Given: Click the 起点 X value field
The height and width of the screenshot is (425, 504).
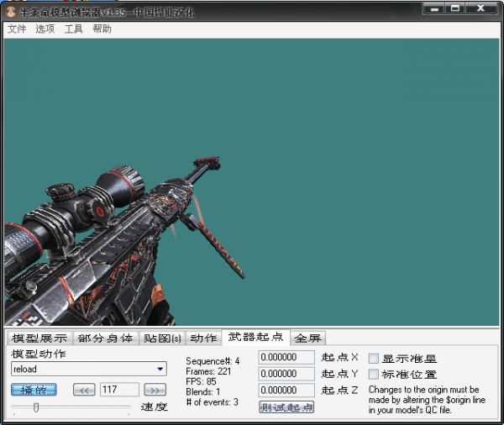Looking at the screenshot, I should click(286, 357).
